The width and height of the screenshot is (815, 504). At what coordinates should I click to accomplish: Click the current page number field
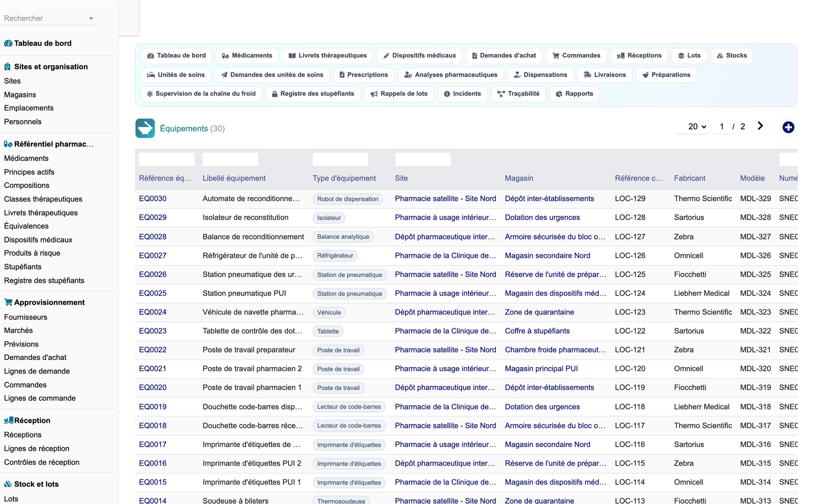tap(722, 126)
